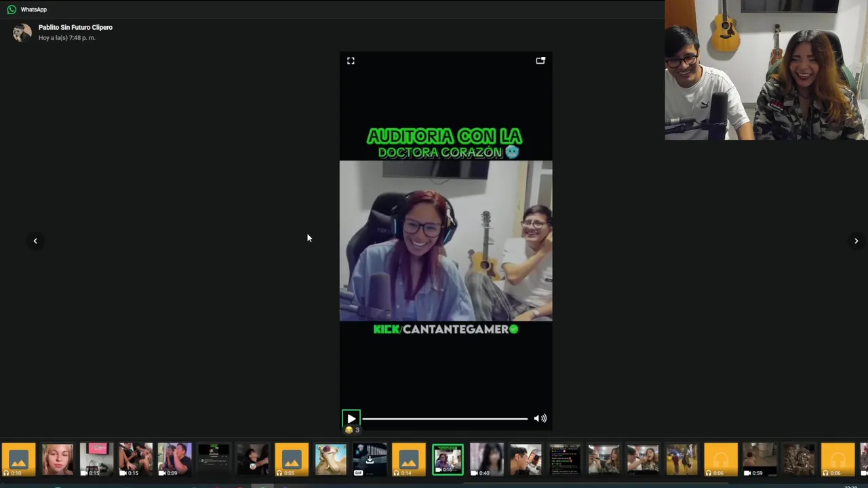
Task: Enter fullscreen for the video
Action: [x=351, y=61]
